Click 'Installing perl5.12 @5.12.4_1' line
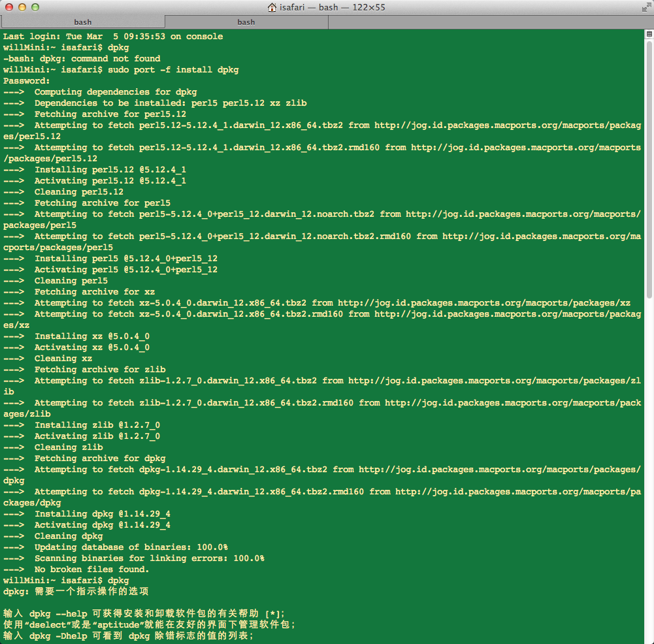Viewport: 654px width, 644px height. pyautogui.click(x=95, y=170)
